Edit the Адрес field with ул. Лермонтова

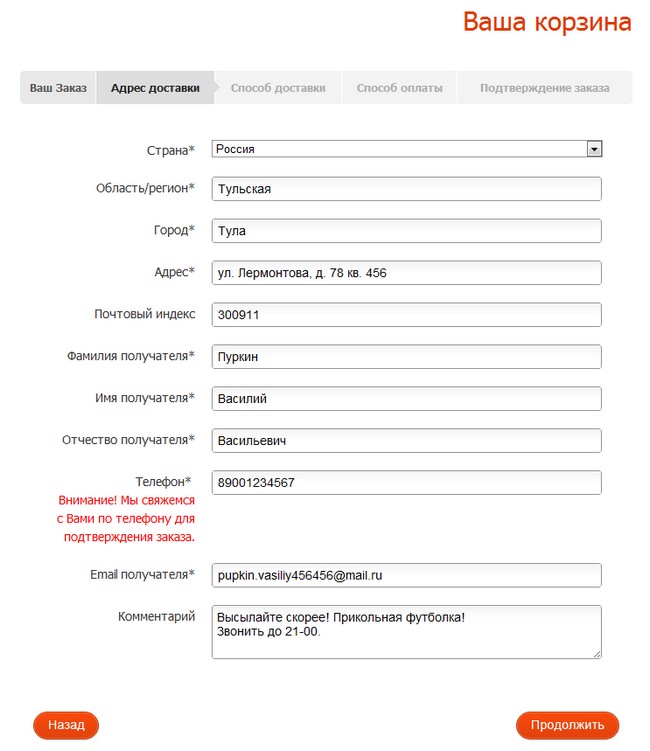[406, 273]
